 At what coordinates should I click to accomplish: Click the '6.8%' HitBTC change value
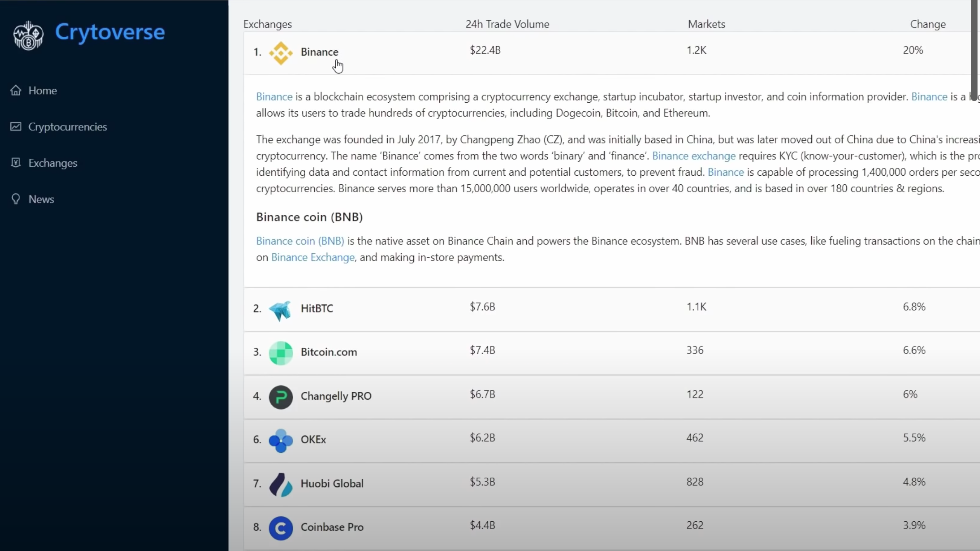pos(914,307)
